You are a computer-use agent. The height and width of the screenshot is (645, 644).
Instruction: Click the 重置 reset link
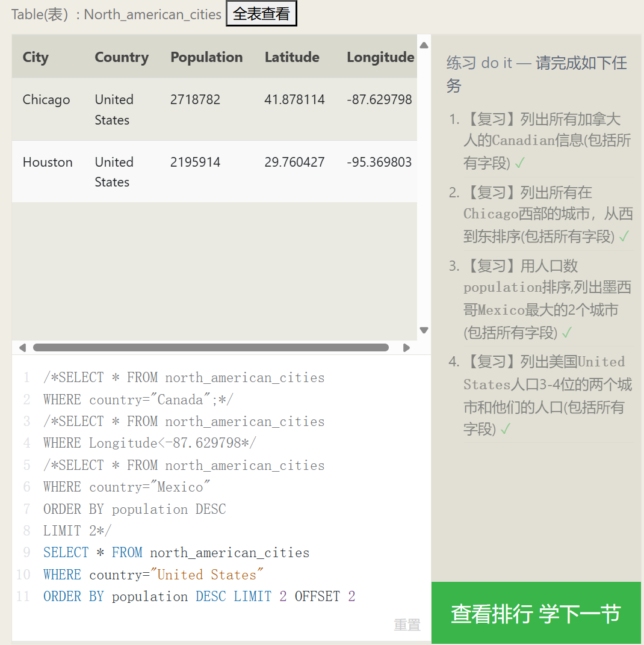407,625
